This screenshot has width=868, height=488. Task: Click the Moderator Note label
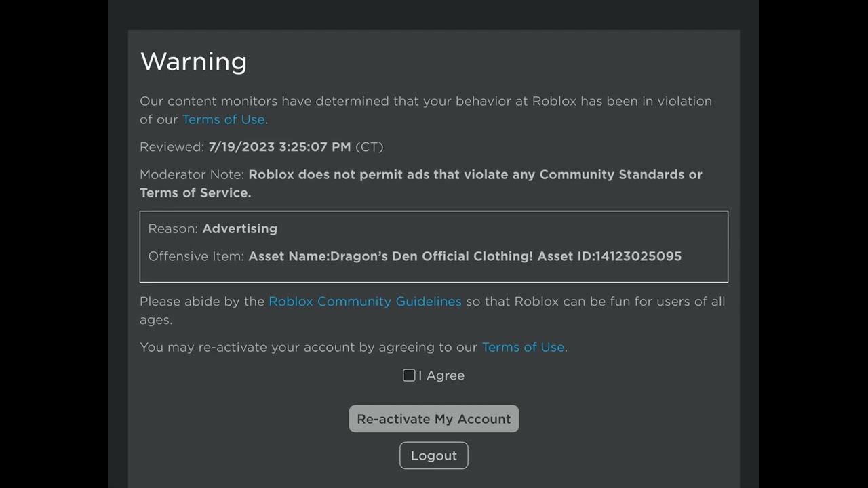pos(192,174)
